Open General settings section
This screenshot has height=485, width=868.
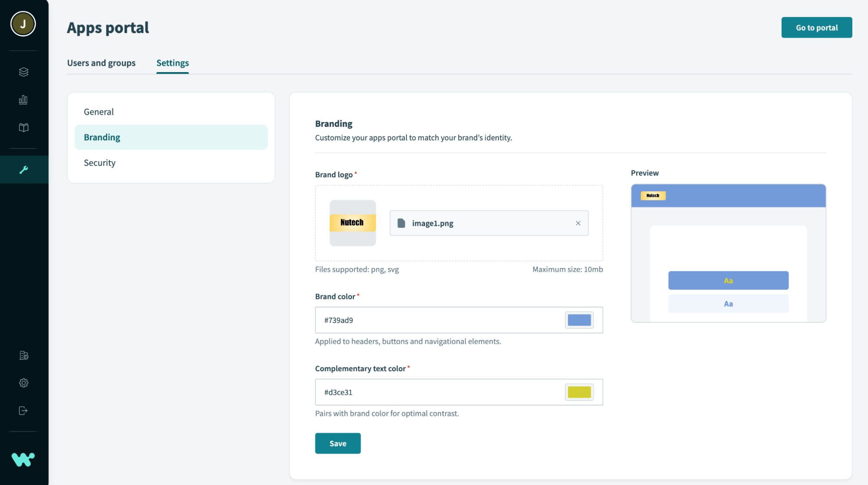99,112
